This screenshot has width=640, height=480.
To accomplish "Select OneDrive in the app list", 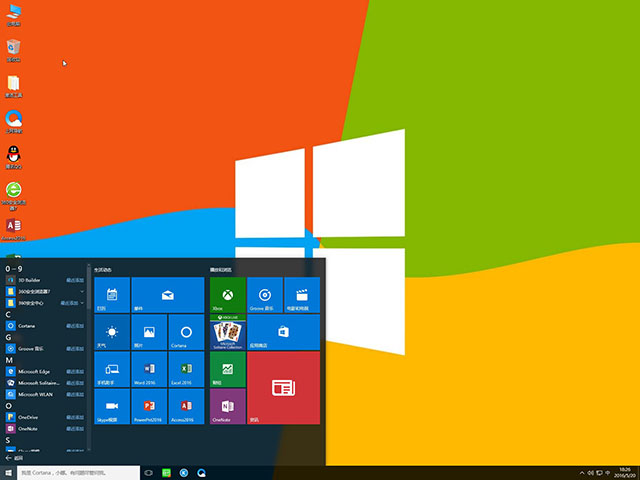I will (28, 416).
